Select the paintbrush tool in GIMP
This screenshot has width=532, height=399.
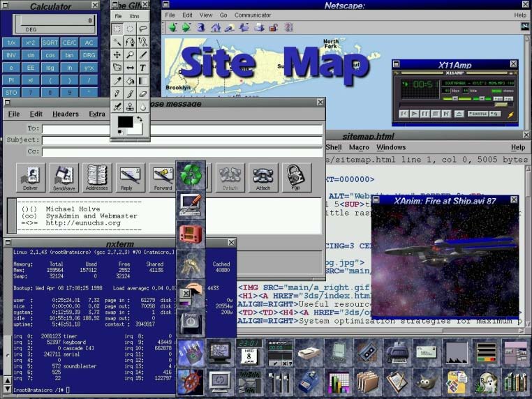(x=130, y=93)
